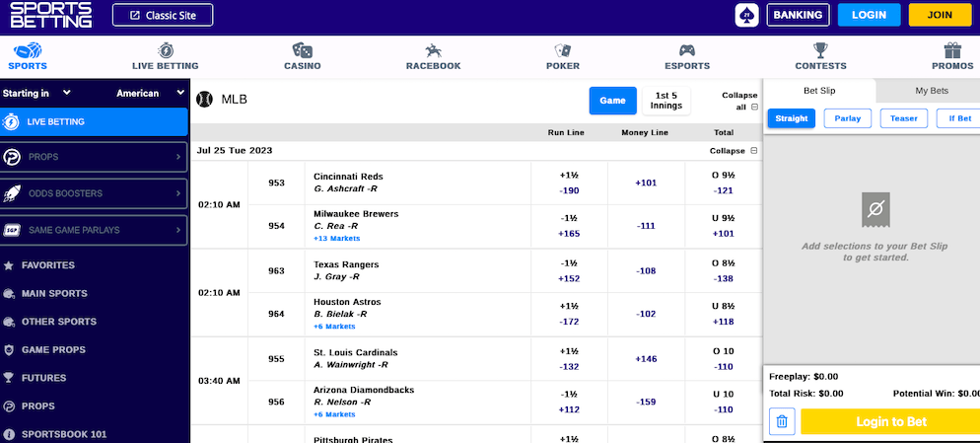
Task: Collapse the Jul 25 Tue 2023 section
Action: (734, 151)
